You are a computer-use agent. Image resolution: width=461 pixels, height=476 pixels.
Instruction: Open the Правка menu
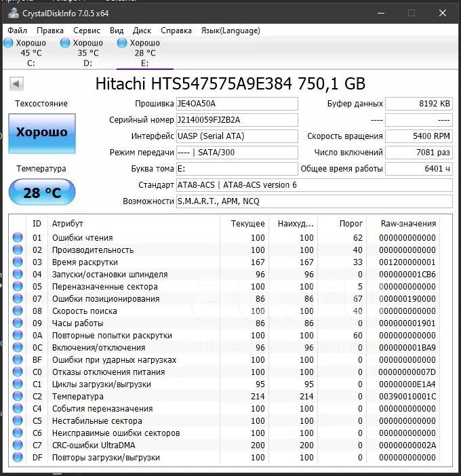tap(50, 31)
